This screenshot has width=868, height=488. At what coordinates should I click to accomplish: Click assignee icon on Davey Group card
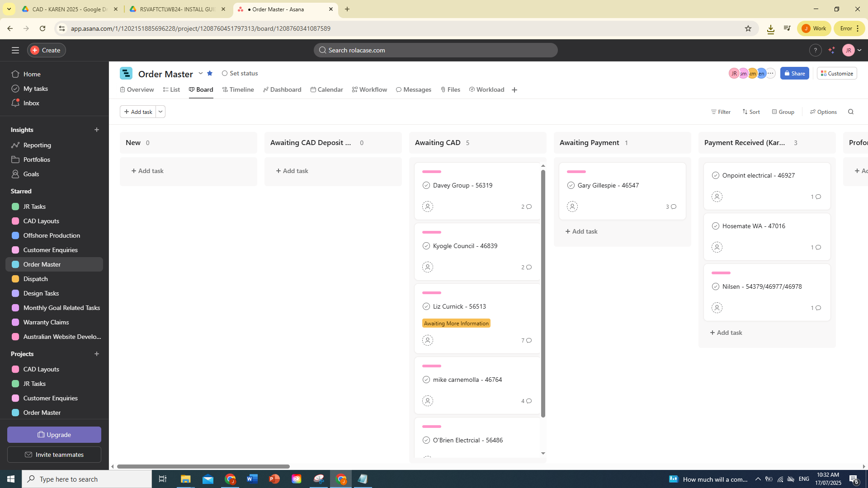(x=428, y=206)
